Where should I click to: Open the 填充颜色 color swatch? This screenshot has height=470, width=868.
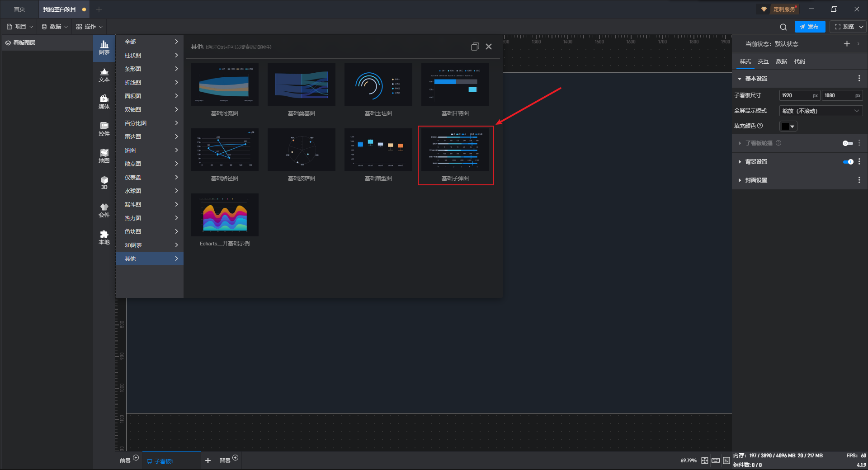tap(788, 127)
